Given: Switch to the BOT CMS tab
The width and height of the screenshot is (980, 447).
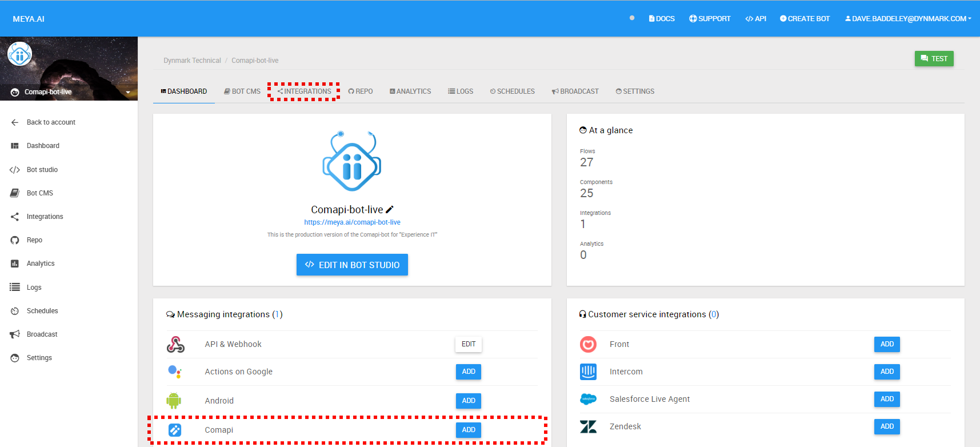Looking at the screenshot, I should click(242, 91).
